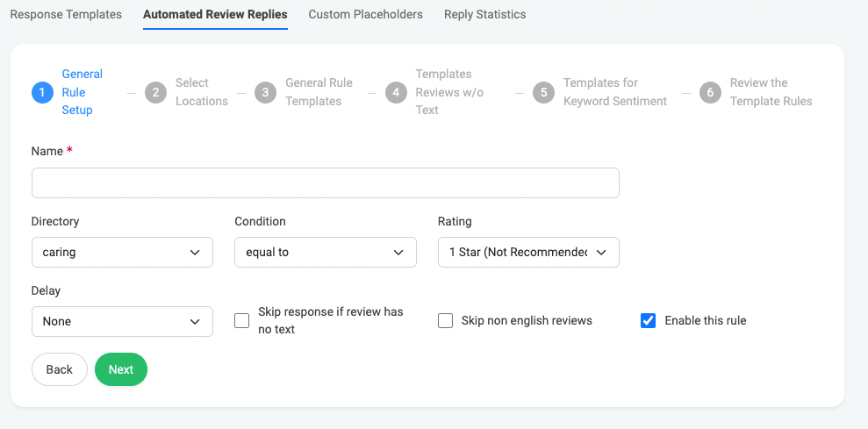Screen dimensions: 868x429
Task: Open the Custom Placeholders tab
Action: click(x=365, y=14)
